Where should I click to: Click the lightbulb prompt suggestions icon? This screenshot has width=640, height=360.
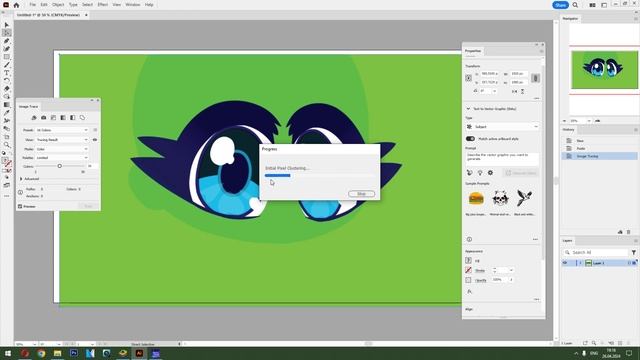tap(480, 173)
